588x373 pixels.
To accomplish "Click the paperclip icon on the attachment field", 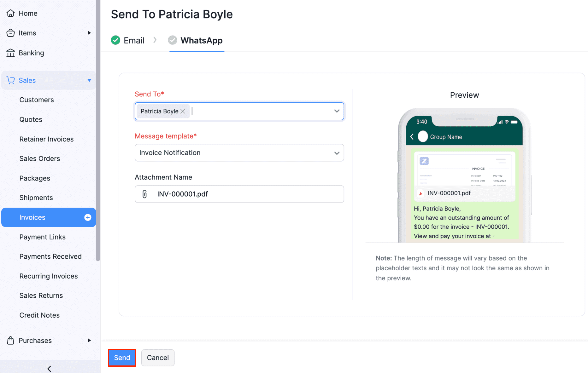I will [145, 194].
